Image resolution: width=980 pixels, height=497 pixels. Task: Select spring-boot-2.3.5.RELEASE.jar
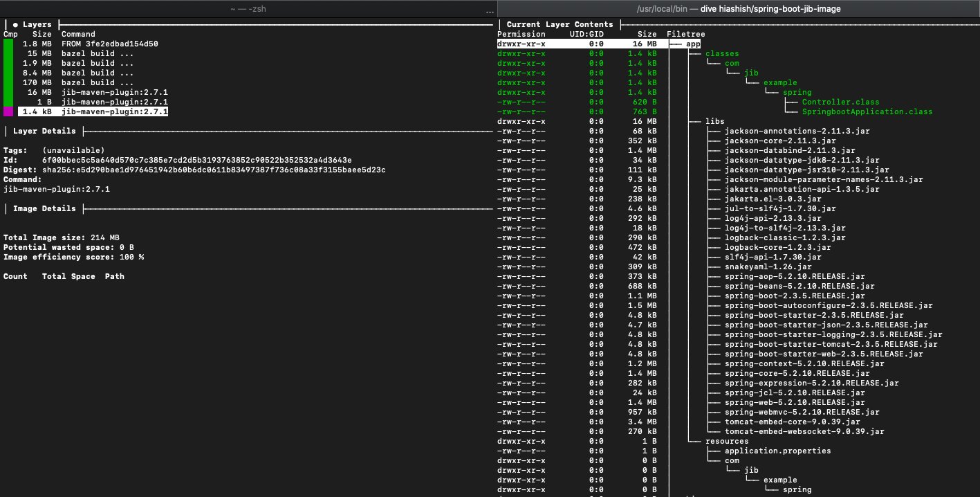795,296
